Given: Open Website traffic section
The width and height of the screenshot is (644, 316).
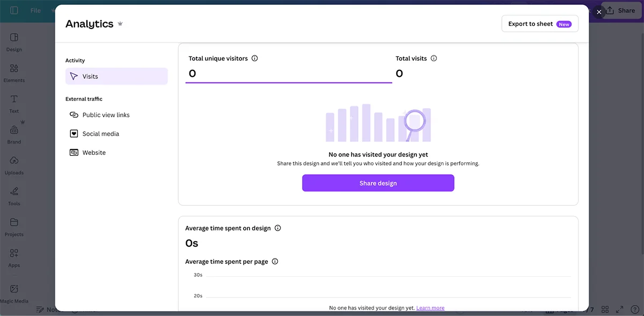Looking at the screenshot, I should pyautogui.click(x=116, y=153).
